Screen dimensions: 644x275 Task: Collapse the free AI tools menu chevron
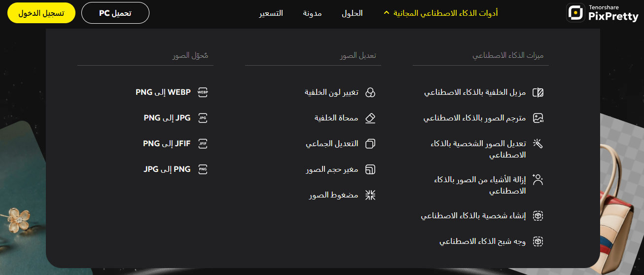(x=386, y=13)
